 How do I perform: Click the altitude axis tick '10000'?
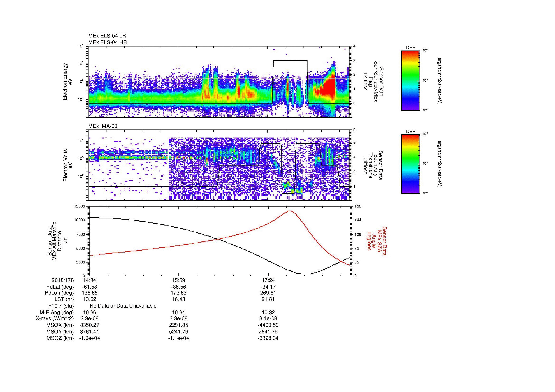(x=80, y=220)
